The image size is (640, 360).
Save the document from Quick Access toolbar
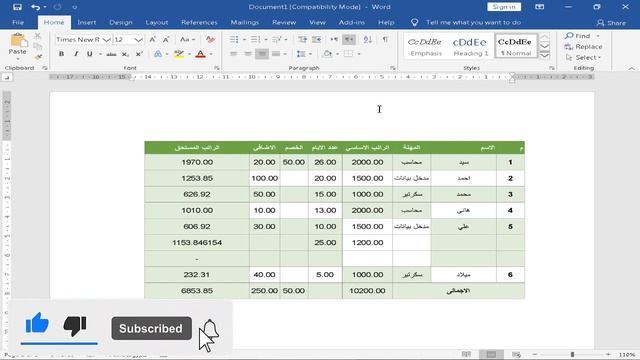(x=17, y=7)
